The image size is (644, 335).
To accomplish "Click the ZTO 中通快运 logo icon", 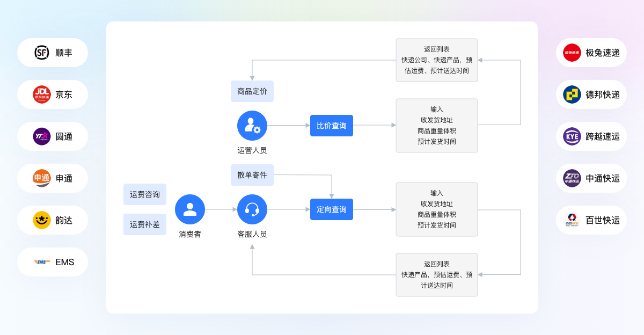I will [572, 178].
